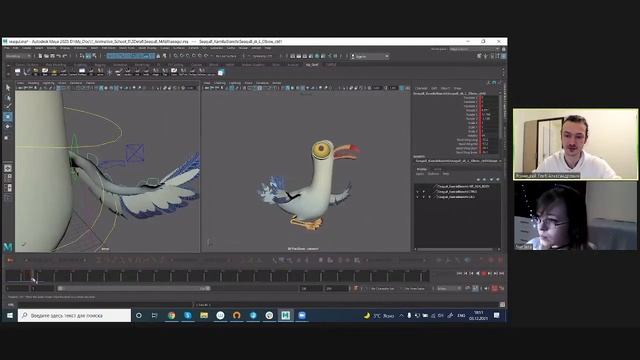Screen dimensions: 640x360
Task: Open the View menu in left viewport panel
Action: click(21, 83)
